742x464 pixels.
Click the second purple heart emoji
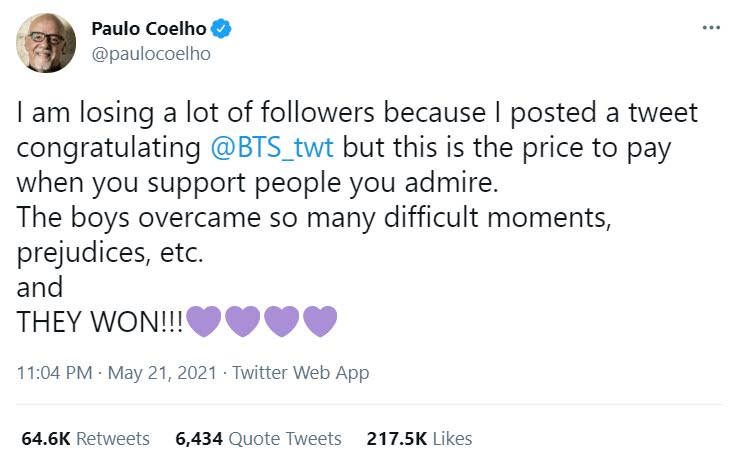pos(242,322)
